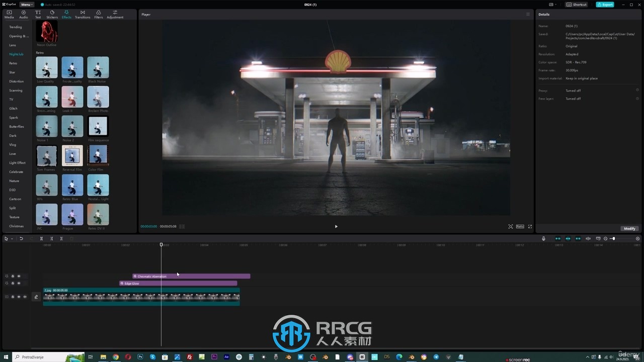Click the cover edit pencil icon on the main track
This screenshot has height=362, width=644.
pyautogui.click(x=36, y=297)
